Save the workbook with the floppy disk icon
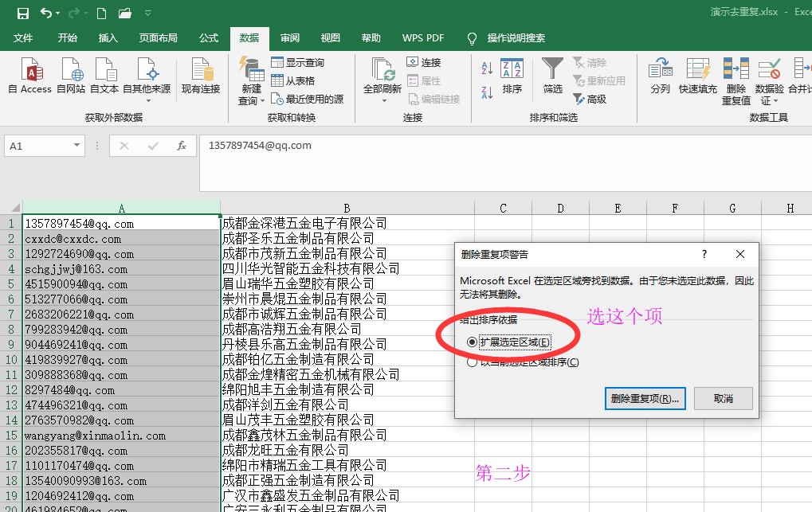This screenshot has height=512, width=812. pyautogui.click(x=23, y=13)
